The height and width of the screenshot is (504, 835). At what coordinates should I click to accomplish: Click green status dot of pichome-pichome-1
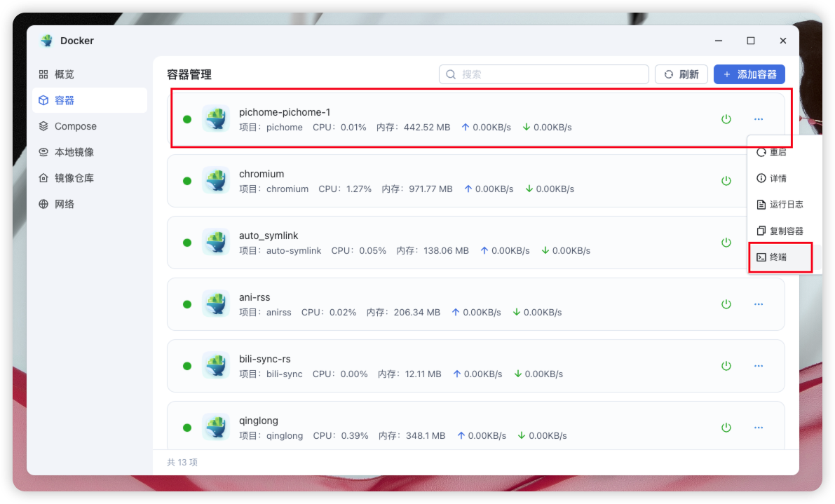point(187,119)
